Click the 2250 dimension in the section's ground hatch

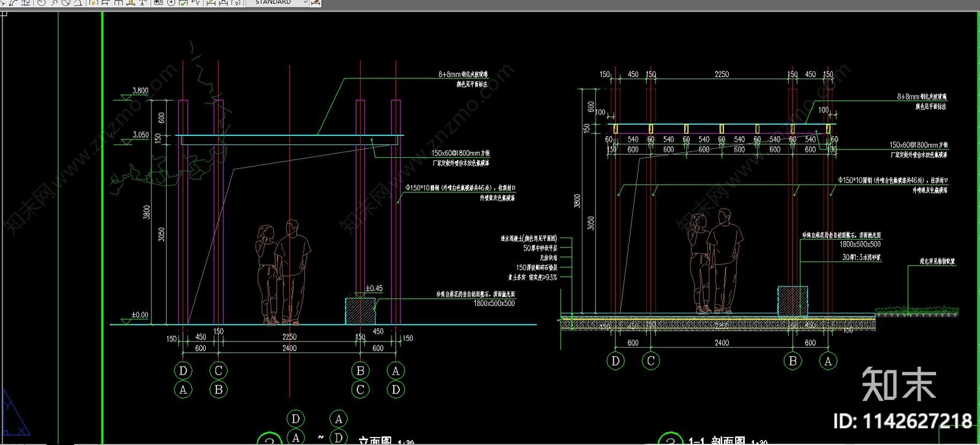pyautogui.click(x=722, y=325)
